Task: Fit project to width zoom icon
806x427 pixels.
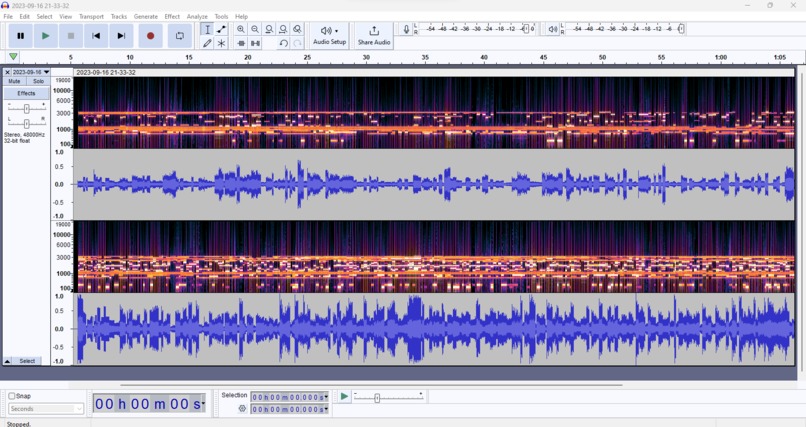Action: point(283,29)
